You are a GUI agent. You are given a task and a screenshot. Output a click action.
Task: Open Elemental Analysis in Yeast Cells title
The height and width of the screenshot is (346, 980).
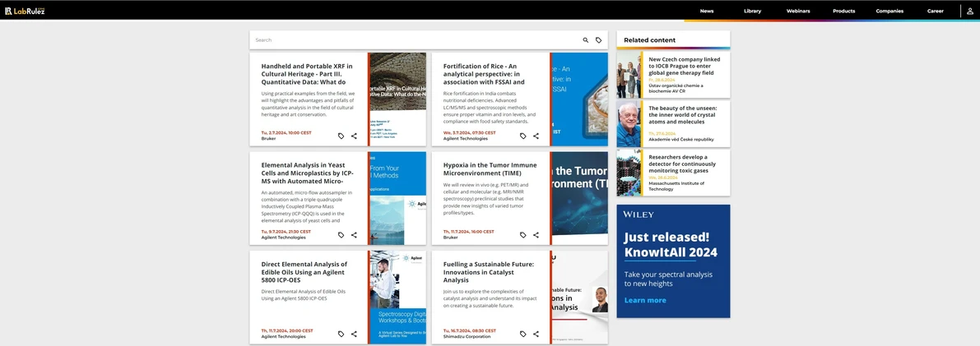[308, 173]
